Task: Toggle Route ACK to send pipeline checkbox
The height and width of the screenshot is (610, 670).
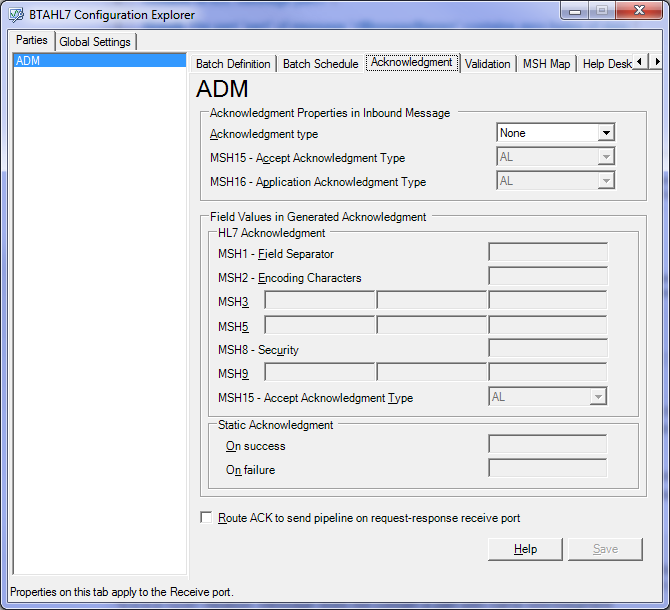Action: (206, 518)
